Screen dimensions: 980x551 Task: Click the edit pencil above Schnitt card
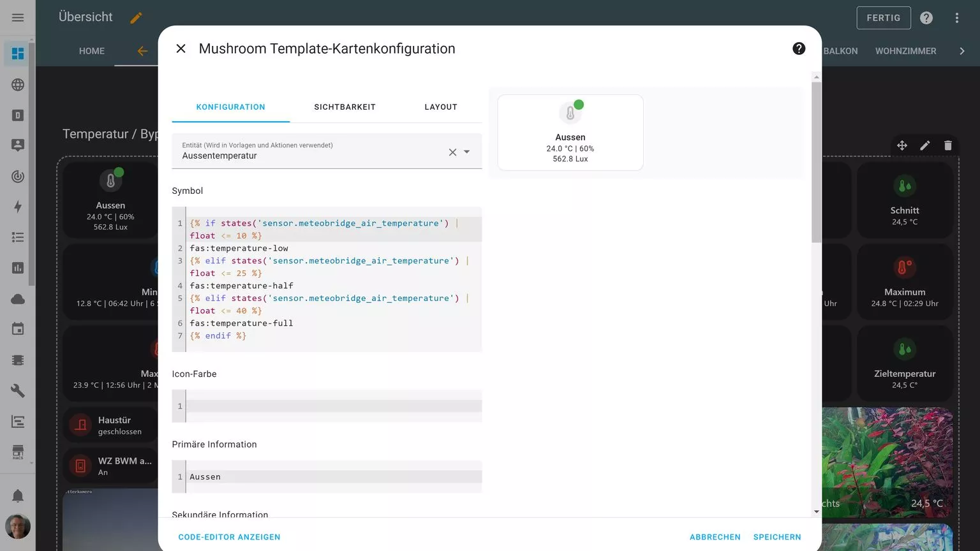[925, 145]
